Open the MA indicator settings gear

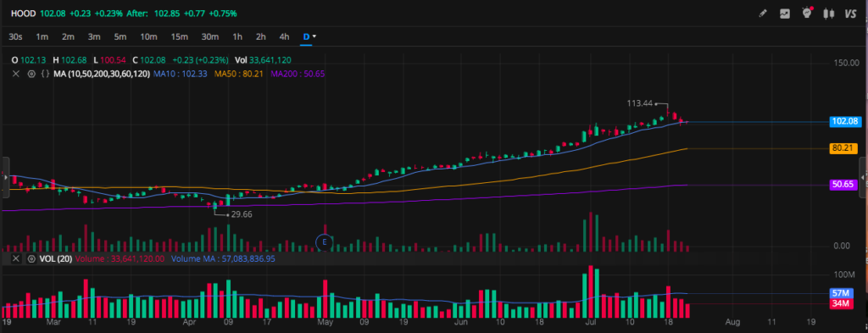[x=31, y=74]
